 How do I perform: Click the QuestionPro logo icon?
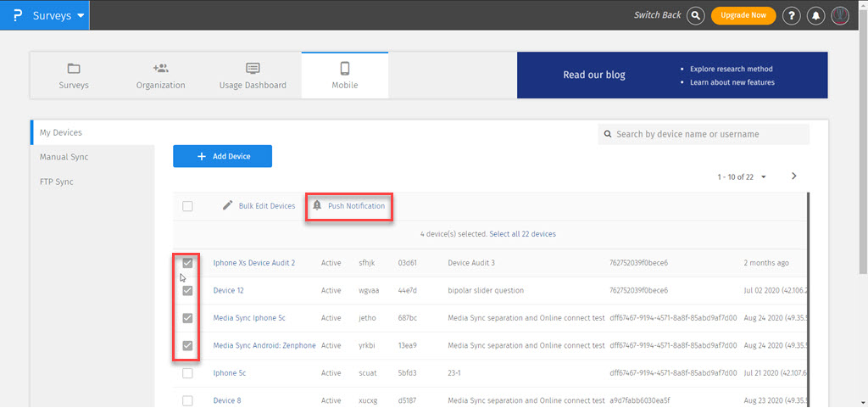(x=18, y=15)
